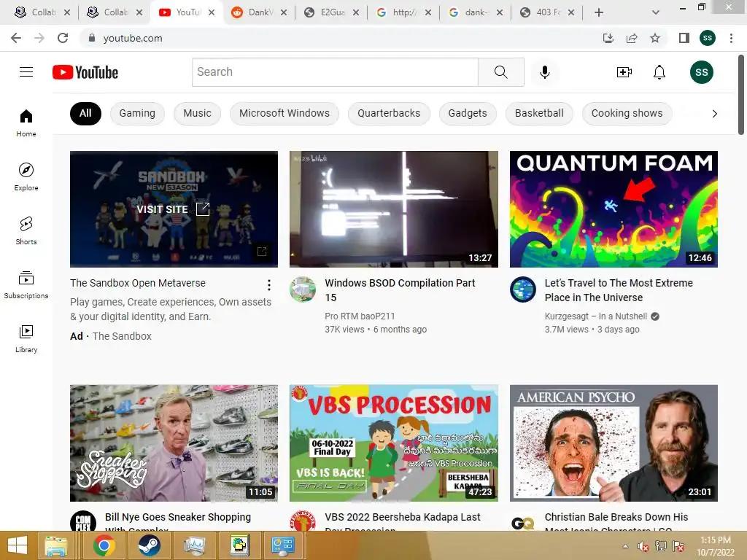
Task: Open the Chrome profile SS button
Action: click(708, 38)
